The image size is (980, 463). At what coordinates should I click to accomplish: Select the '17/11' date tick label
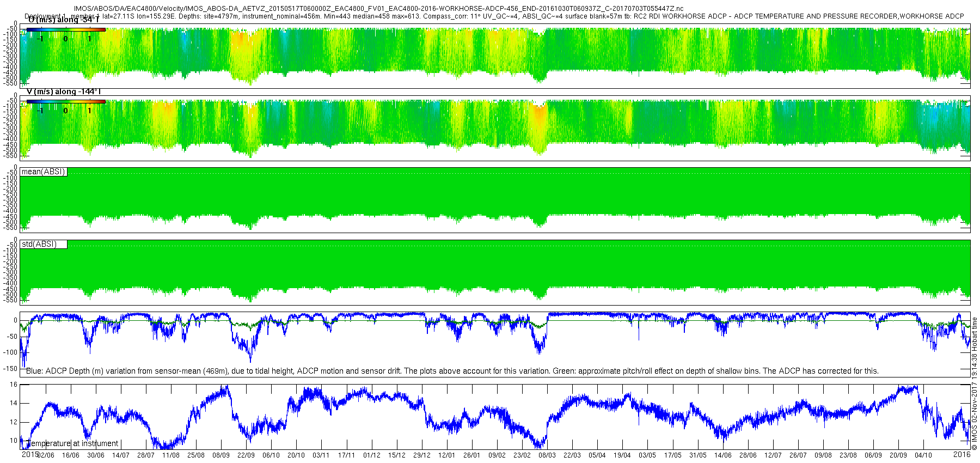(x=346, y=455)
